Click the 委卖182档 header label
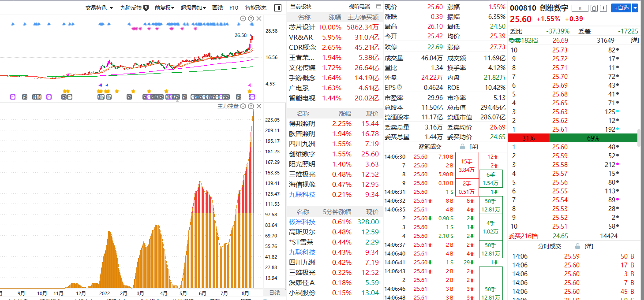This screenshot has height=300, width=644. [x=523, y=40]
